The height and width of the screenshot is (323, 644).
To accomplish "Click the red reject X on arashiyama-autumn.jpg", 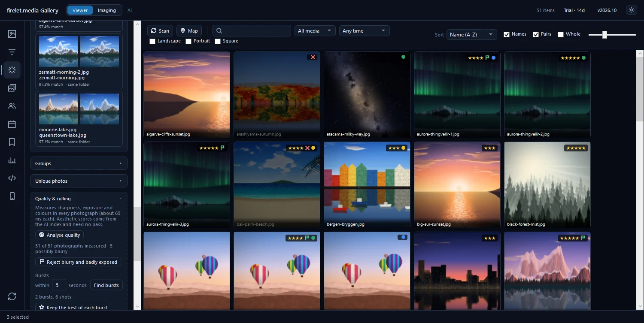I will pos(313,57).
